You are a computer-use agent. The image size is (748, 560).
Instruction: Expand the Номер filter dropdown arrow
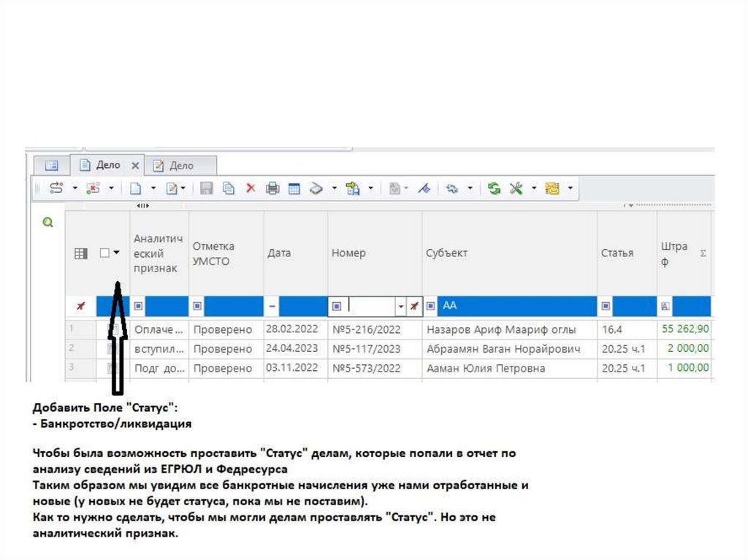400,306
